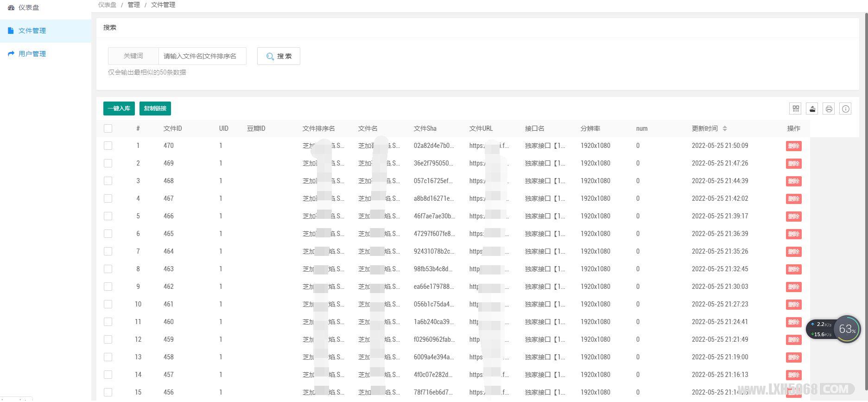This screenshot has width=868, height=402.
Task: Click the keyword search input field
Action: click(202, 56)
